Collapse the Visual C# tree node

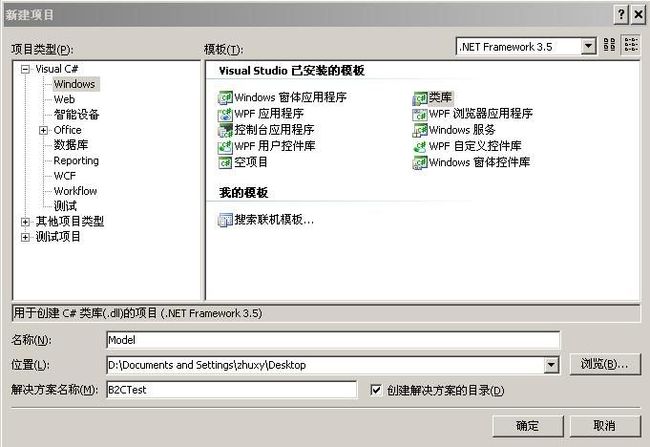click(25, 69)
